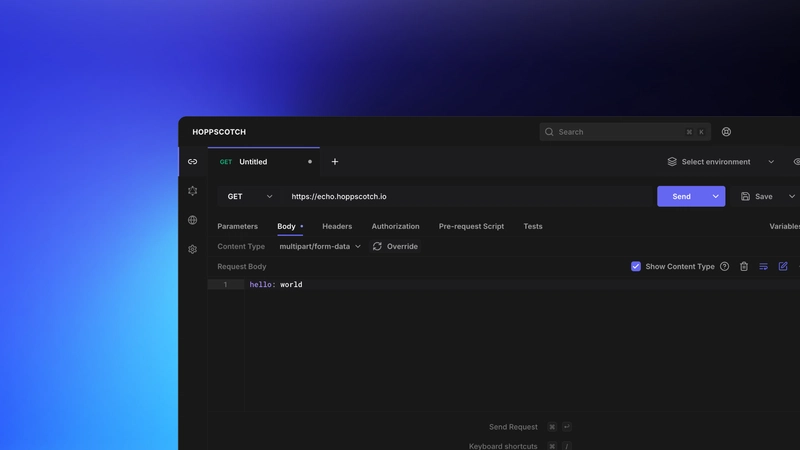Switch to the Parameters tab

coord(237,227)
